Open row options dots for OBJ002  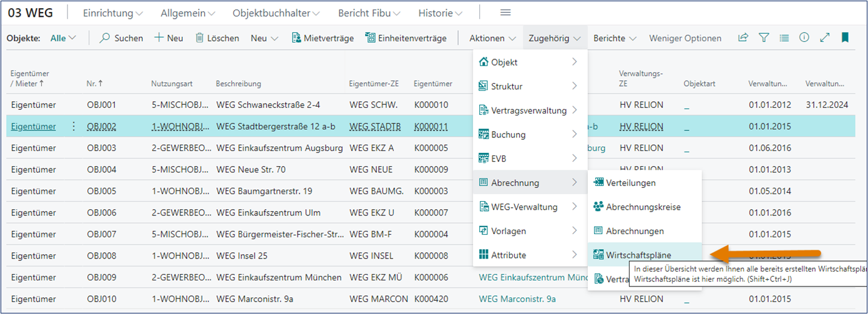(74, 126)
